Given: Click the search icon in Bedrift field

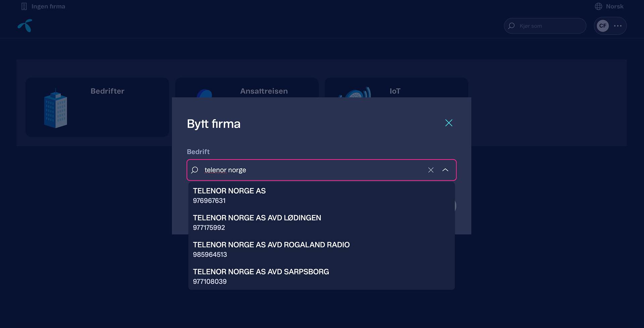Looking at the screenshot, I should (x=195, y=170).
